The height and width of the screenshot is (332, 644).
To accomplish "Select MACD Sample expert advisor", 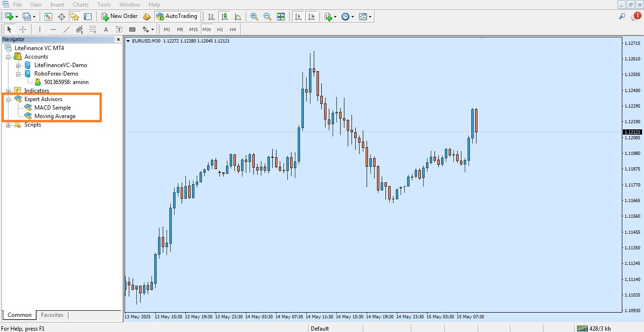I will click(x=52, y=108).
